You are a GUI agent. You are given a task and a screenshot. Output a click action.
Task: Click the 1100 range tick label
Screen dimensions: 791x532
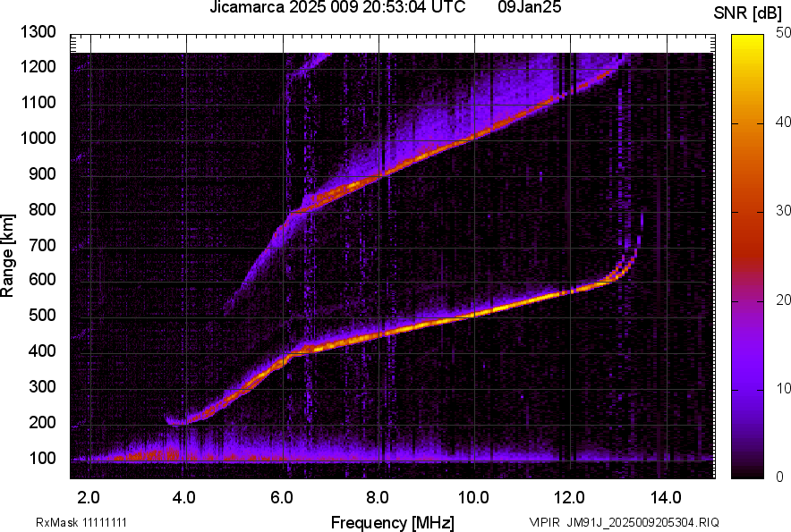coord(38,102)
